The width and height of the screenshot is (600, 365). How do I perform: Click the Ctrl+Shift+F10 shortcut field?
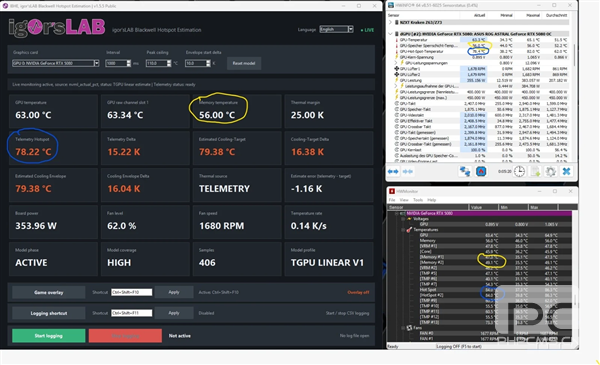click(131, 292)
